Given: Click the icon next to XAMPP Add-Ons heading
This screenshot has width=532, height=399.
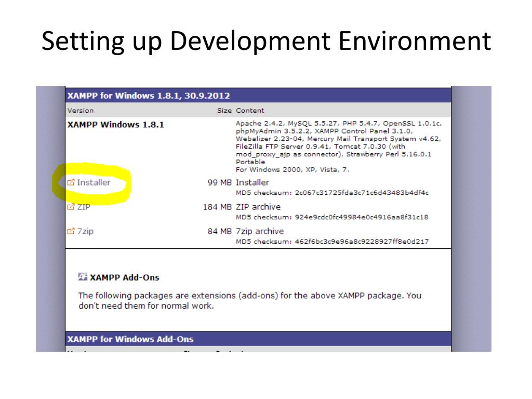Looking at the screenshot, I should 83,277.
